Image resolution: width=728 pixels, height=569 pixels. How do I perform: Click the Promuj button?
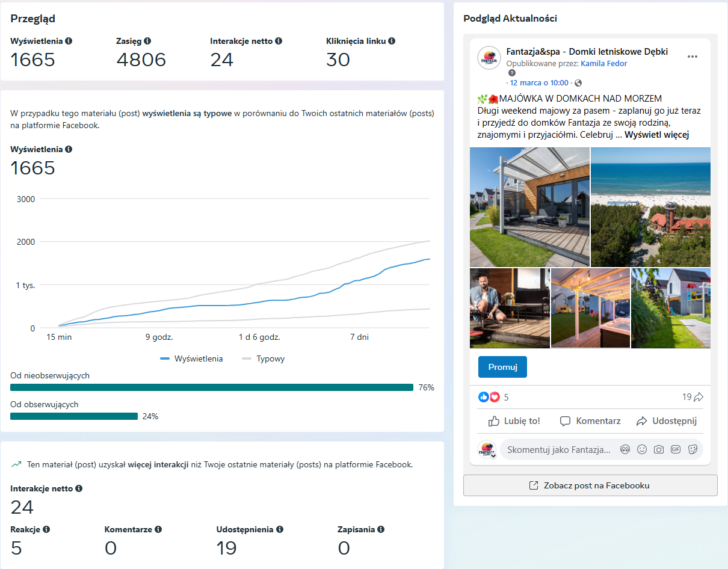click(502, 367)
